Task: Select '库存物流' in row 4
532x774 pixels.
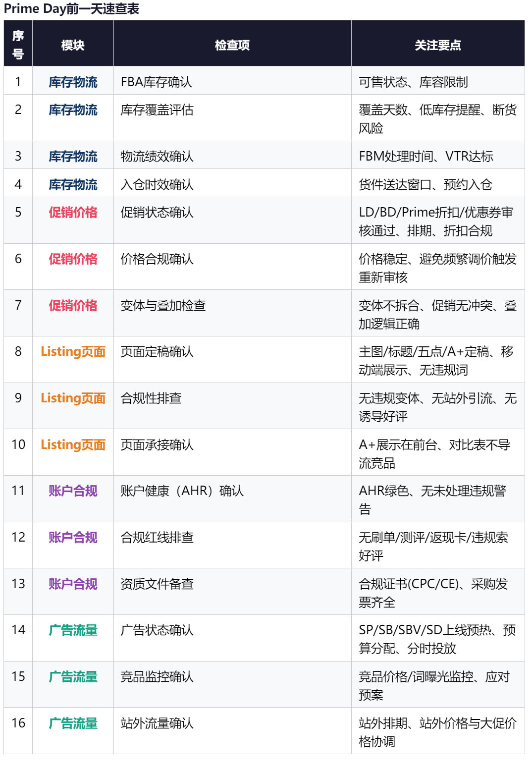Action: pos(73,184)
